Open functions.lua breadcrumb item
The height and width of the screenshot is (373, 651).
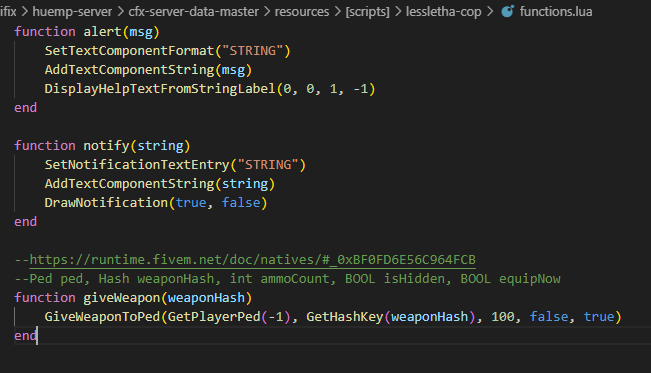(556, 12)
